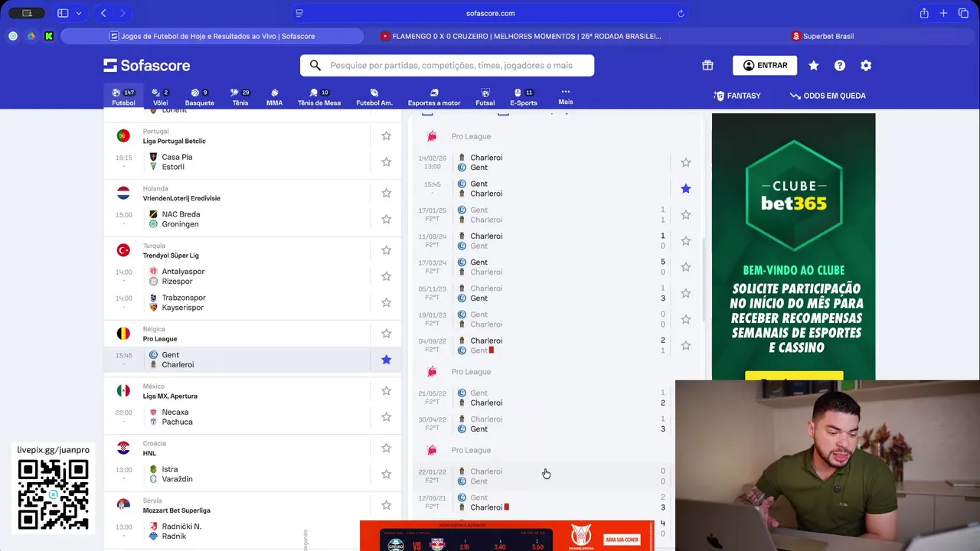The image size is (980, 551).
Task: Switch to the Vôlei sport tab
Action: [x=160, y=96]
